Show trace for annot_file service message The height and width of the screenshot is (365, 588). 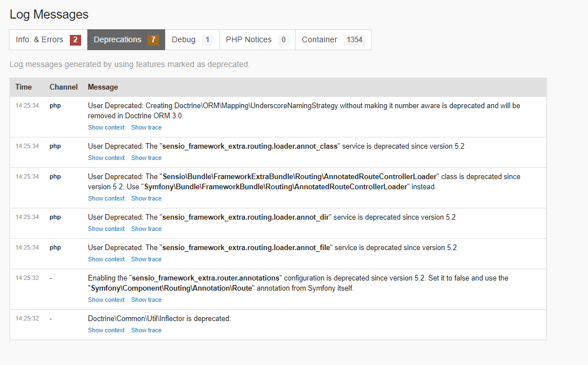[x=146, y=259]
